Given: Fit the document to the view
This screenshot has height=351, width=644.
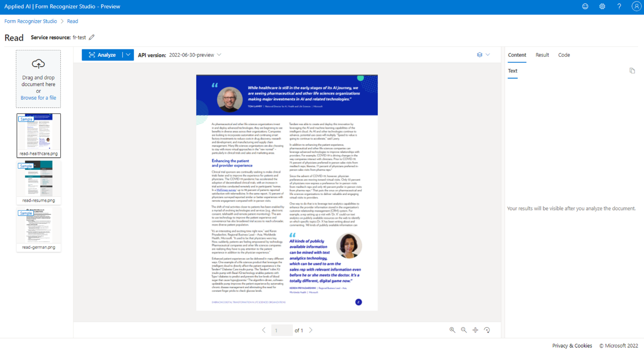Looking at the screenshot, I should click(475, 330).
